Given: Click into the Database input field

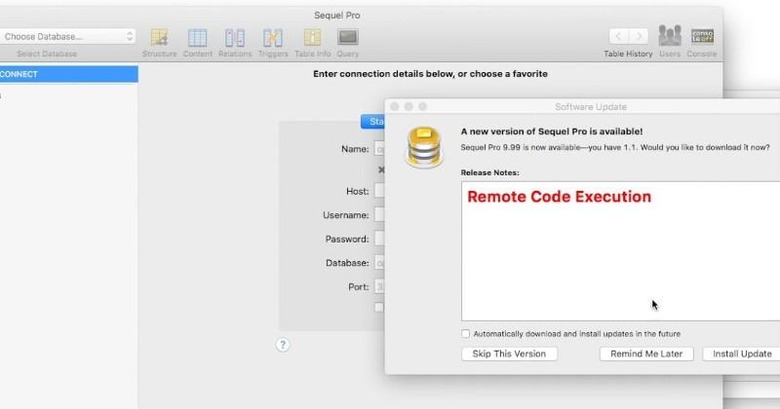Looking at the screenshot, I should pyautogui.click(x=380, y=263).
